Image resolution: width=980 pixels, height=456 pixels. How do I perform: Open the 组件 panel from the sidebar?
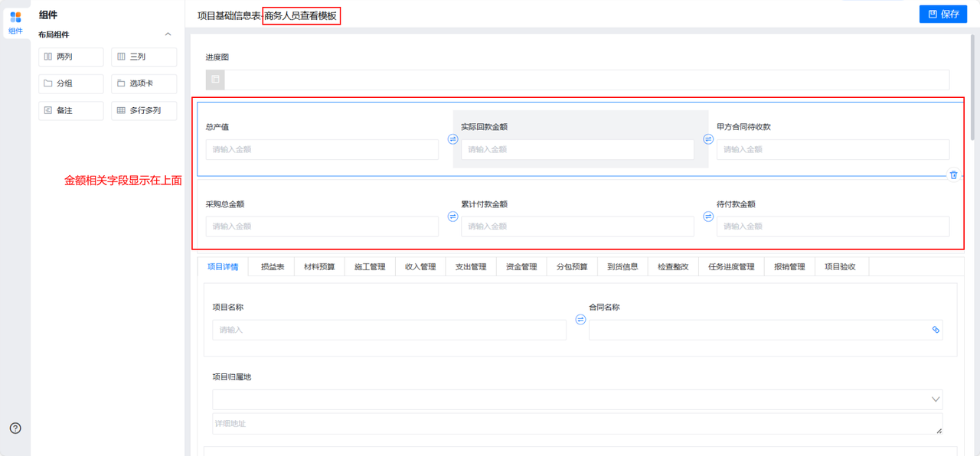(x=15, y=22)
